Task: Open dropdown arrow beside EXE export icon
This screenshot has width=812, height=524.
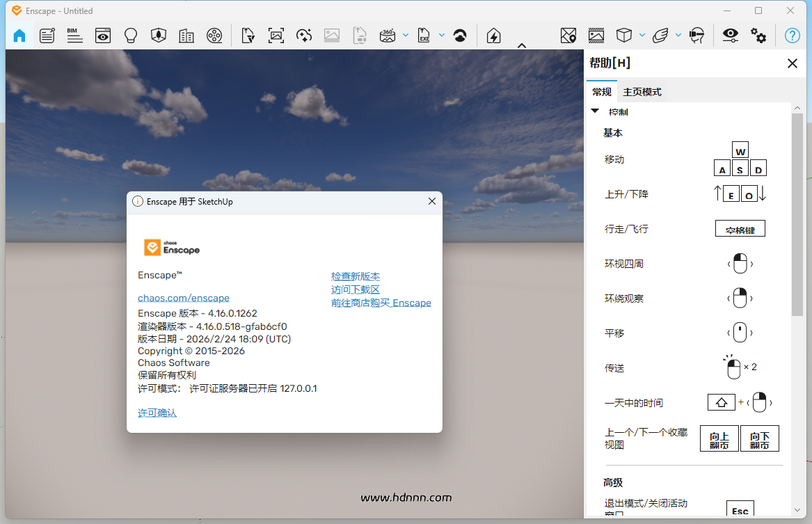Action: click(x=442, y=35)
